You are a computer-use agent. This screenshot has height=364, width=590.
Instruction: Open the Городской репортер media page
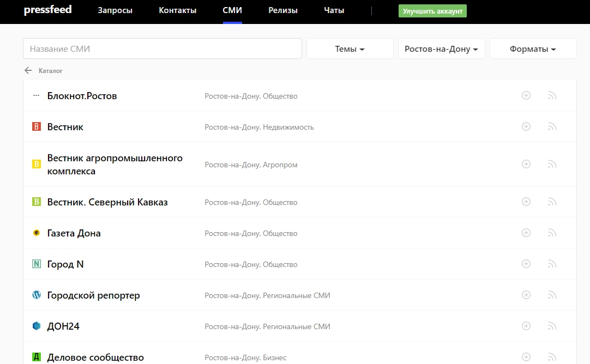click(93, 295)
